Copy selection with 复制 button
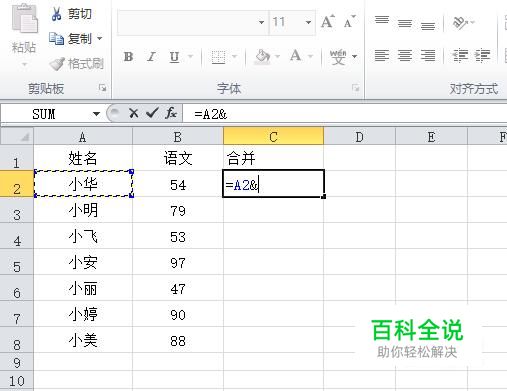 [x=70, y=39]
